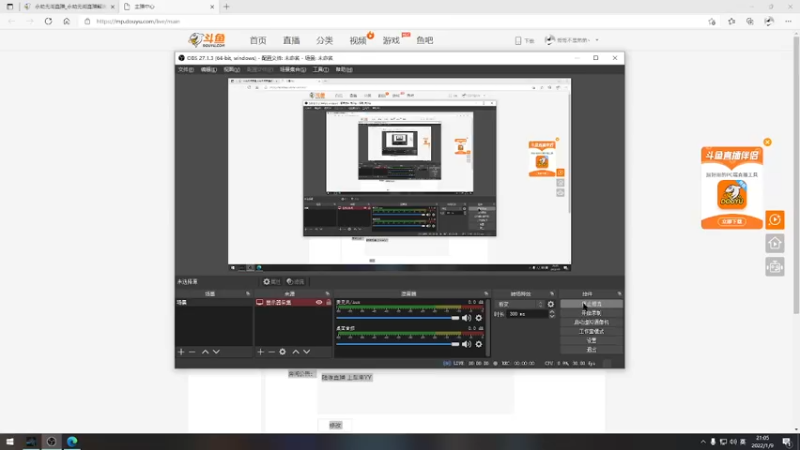This screenshot has width=800, height=450.
Task: Remove selected scene with minus icon
Action: (192, 352)
